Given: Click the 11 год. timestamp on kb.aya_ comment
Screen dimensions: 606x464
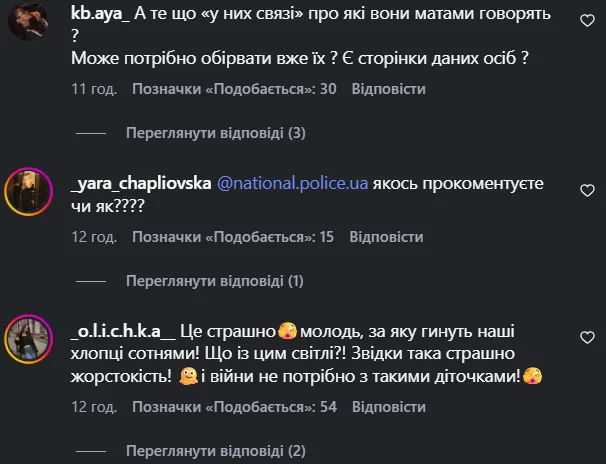Looking at the screenshot, I should pyautogui.click(x=93, y=89).
